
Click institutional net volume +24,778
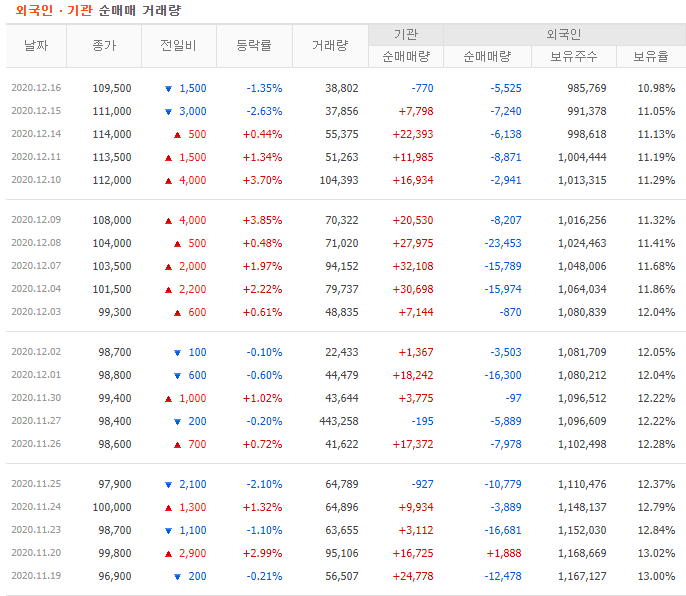click(x=413, y=576)
